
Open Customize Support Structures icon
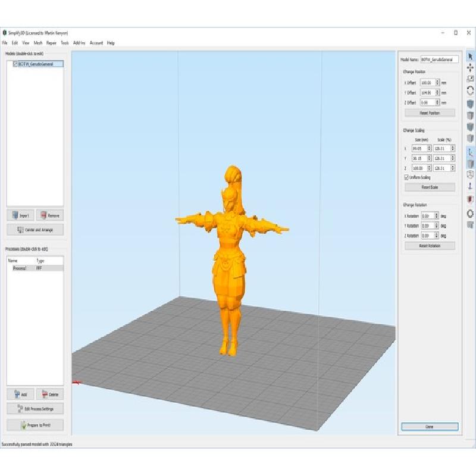click(x=470, y=225)
